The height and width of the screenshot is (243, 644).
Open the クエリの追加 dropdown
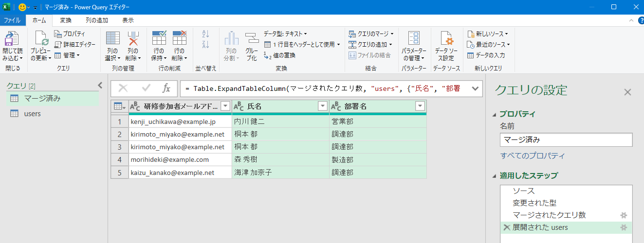point(371,44)
